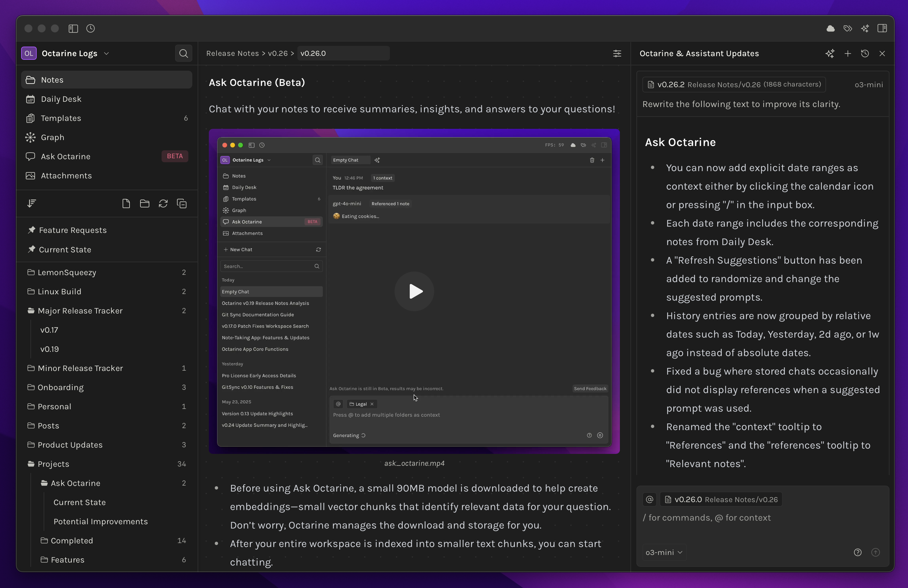
Task: Click the v0.26.2 context chip in chat
Action: pos(734,85)
